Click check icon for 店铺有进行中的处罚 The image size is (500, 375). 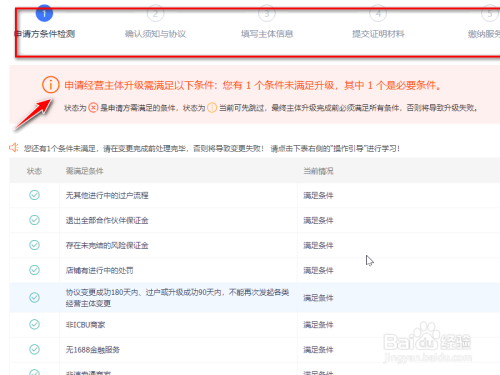click(34, 270)
